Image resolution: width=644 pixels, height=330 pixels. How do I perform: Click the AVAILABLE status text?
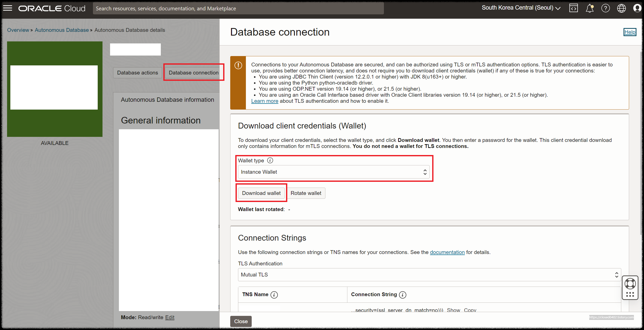click(x=55, y=143)
